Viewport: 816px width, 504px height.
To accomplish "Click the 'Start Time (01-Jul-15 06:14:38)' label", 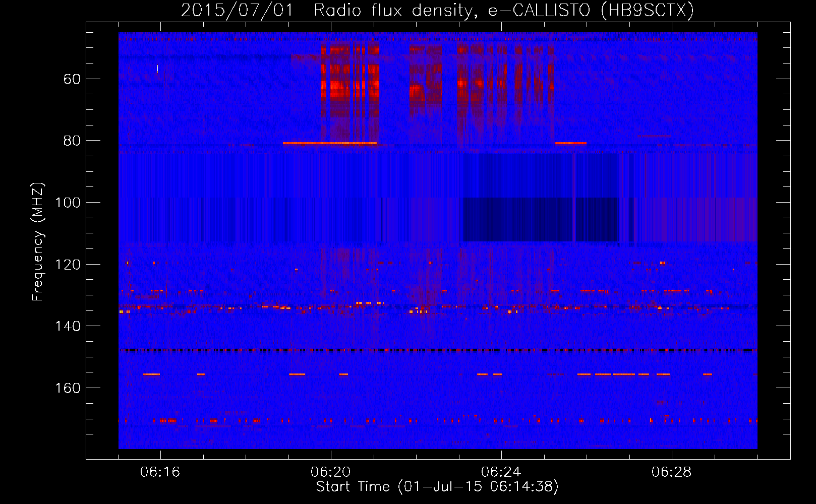I will pos(437,487).
